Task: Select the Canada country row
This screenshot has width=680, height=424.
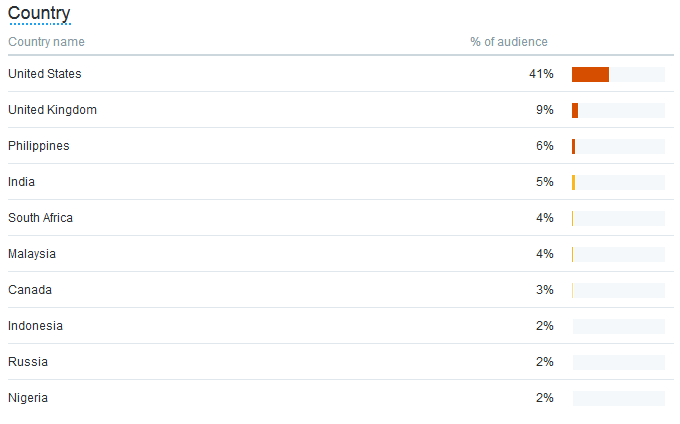Action: coord(340,290)
